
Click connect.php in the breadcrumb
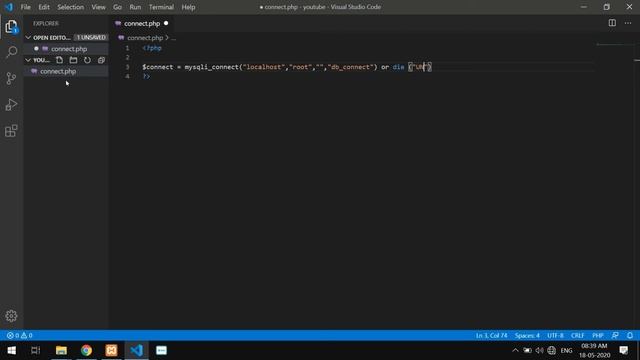tap(145, 38)
